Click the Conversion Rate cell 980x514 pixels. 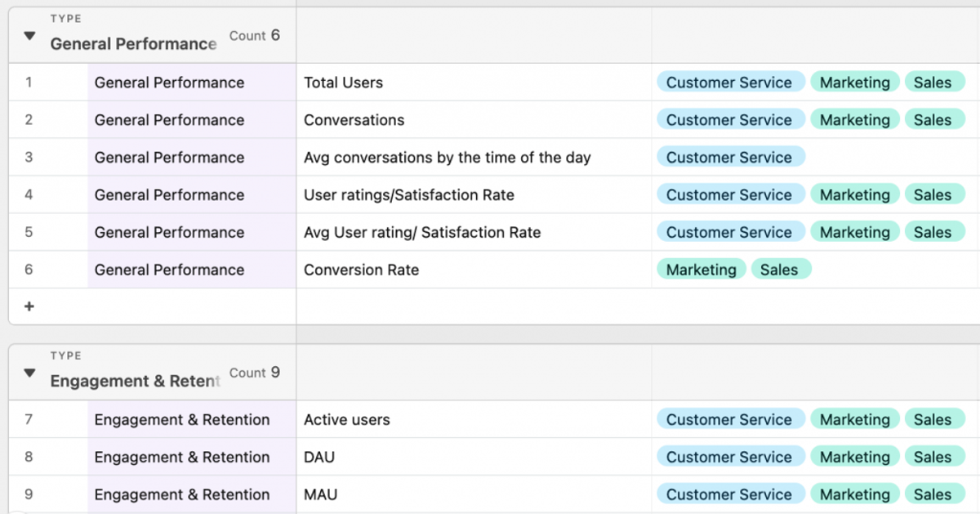click(474, 270)
